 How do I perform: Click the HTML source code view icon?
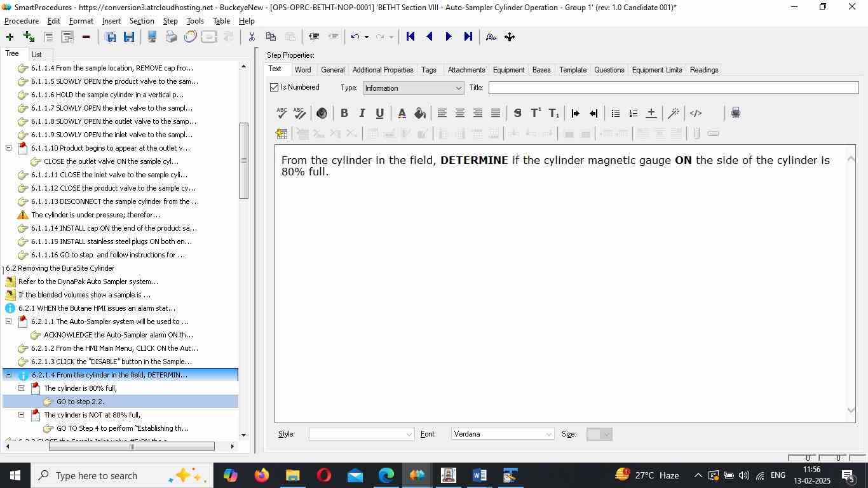point(696,113)
